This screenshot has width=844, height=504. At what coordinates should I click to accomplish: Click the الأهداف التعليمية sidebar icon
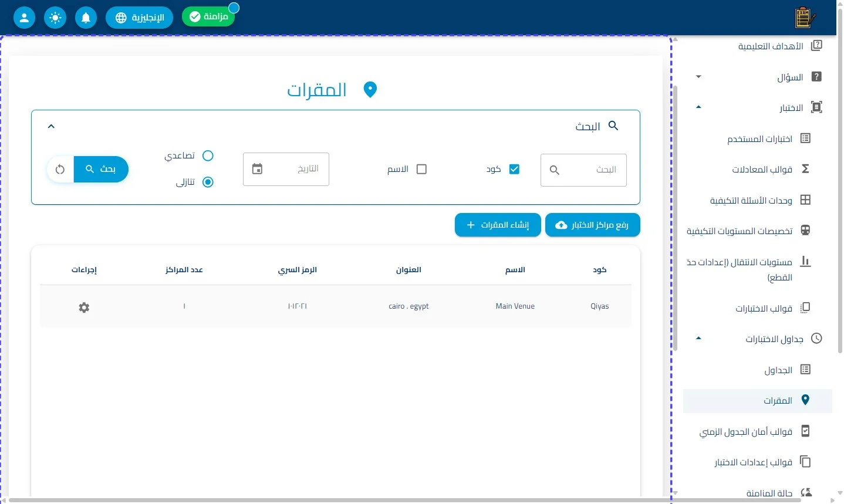(x=816, y=46)
